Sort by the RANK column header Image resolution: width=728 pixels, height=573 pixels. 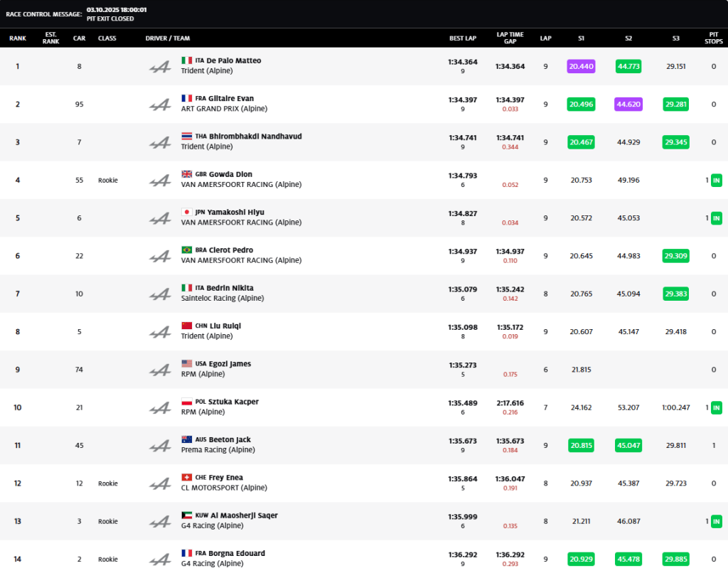(x=18, y=38)
